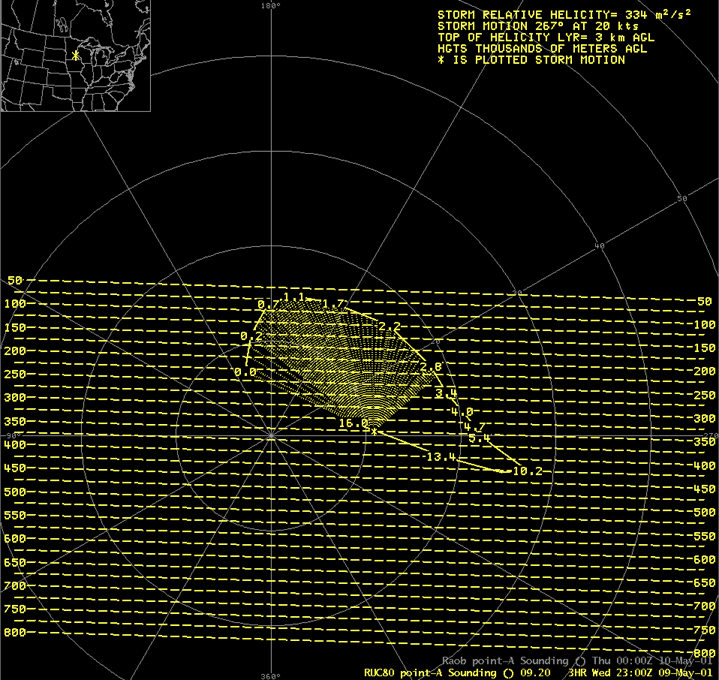Select '* IS PLOTTED STORM MOTION' legend line

[531, 60]
